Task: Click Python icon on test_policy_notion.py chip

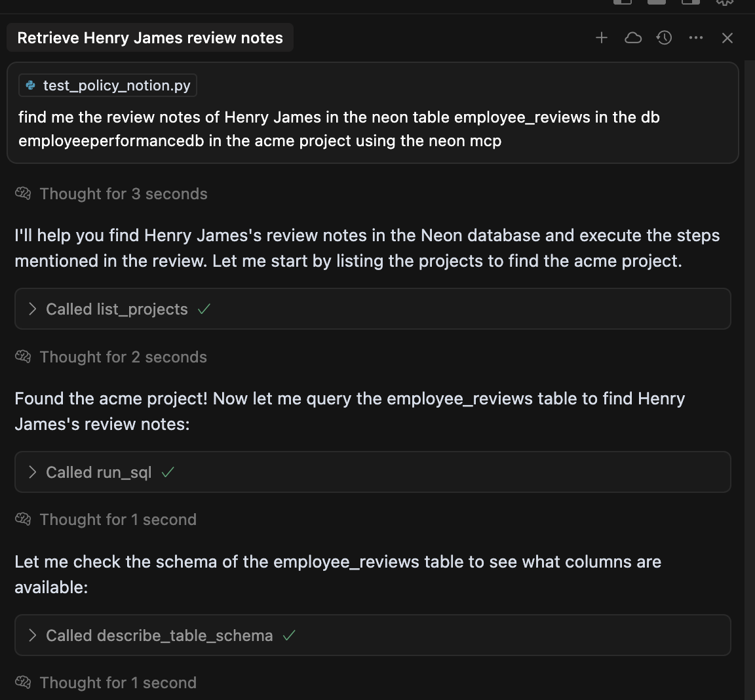Action: [x=31, y=85]
